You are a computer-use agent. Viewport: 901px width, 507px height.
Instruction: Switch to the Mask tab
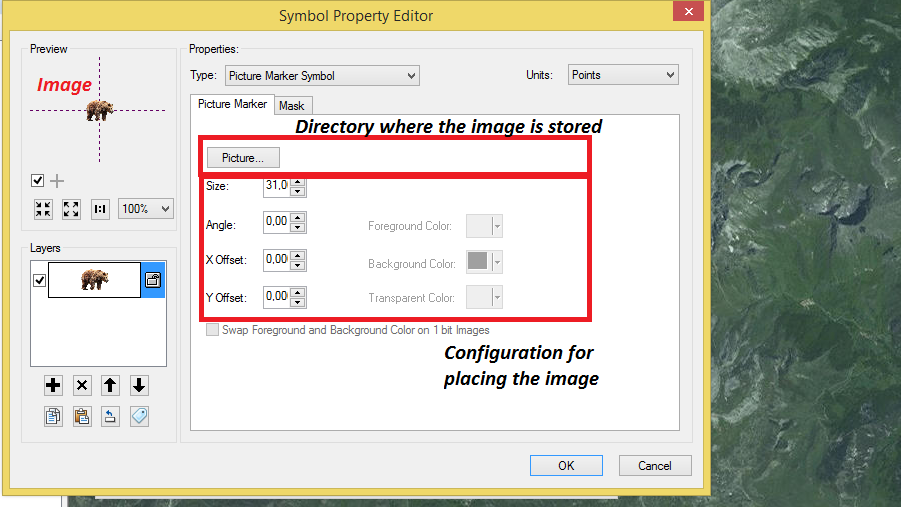click(x=292, y=106)
